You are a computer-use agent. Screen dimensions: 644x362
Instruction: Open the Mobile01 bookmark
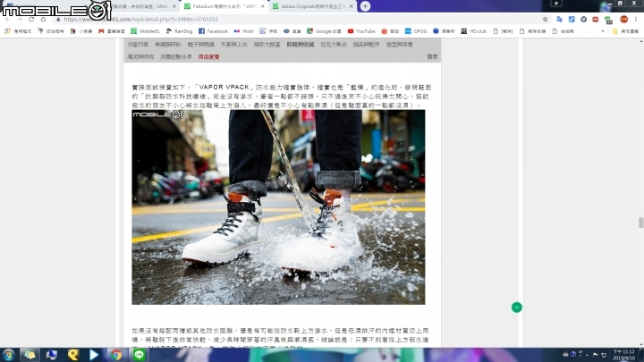tap(145, 31)
